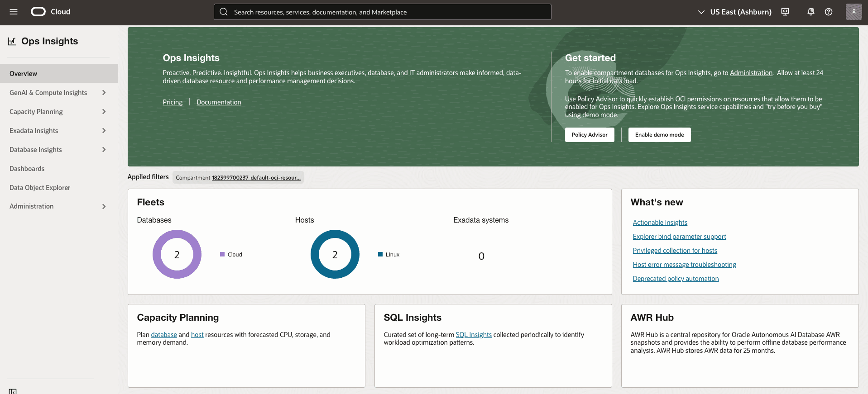Open Exadata Insights in the sidebar
This screenshot has height=394, width=868.
pos(34,131)
